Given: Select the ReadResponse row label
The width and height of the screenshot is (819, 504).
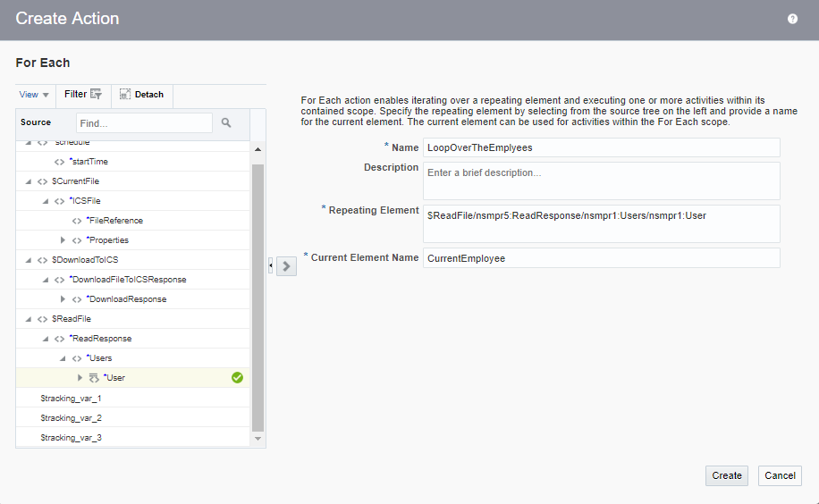Looking at the screenshot, I should [100, 339].
